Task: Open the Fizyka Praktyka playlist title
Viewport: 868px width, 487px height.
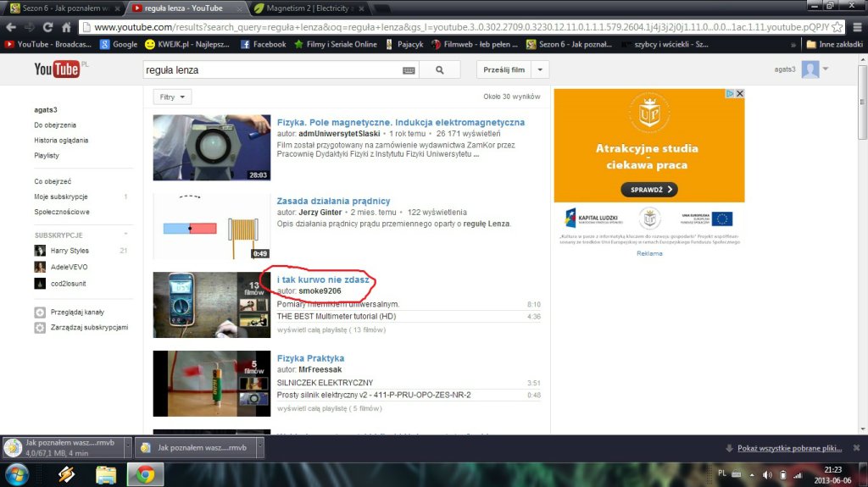Action: 310,358
